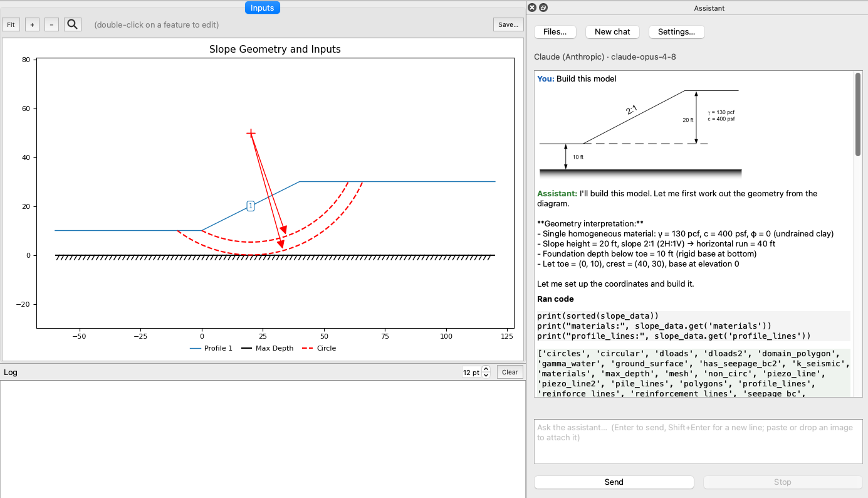The height and width of the screenshot is (498, 868).
Task: Start a New chat
Action: point(612,31)
